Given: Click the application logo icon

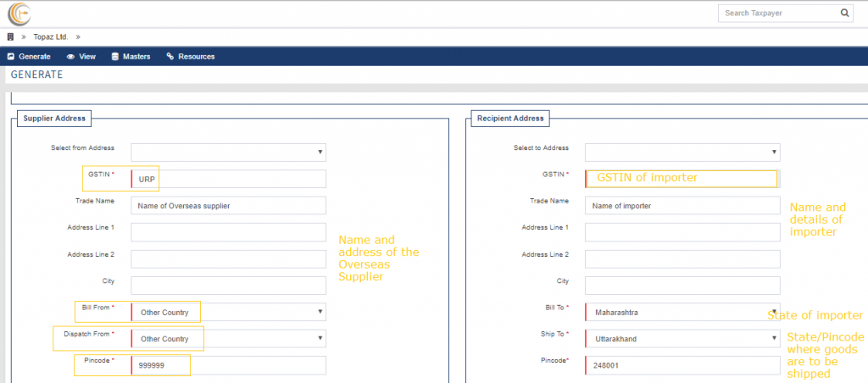Looking at the screenshot, I should pyautogui.click(x=19, y=14).
